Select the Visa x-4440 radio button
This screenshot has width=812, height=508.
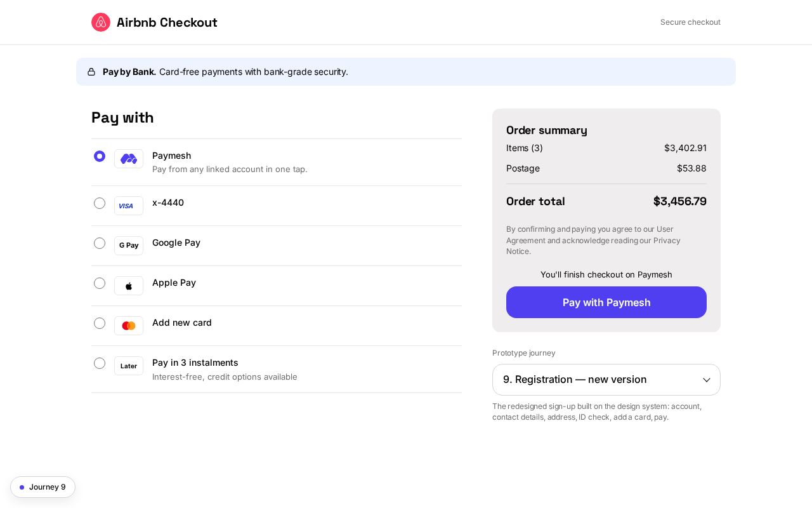click(100, 203)
